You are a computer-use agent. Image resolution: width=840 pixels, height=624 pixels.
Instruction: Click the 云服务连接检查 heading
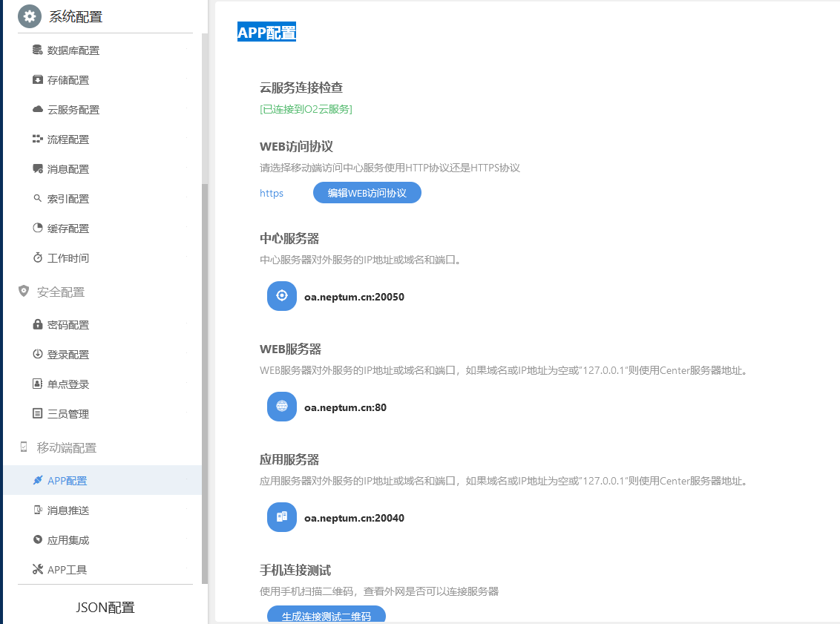coord(301,88)
